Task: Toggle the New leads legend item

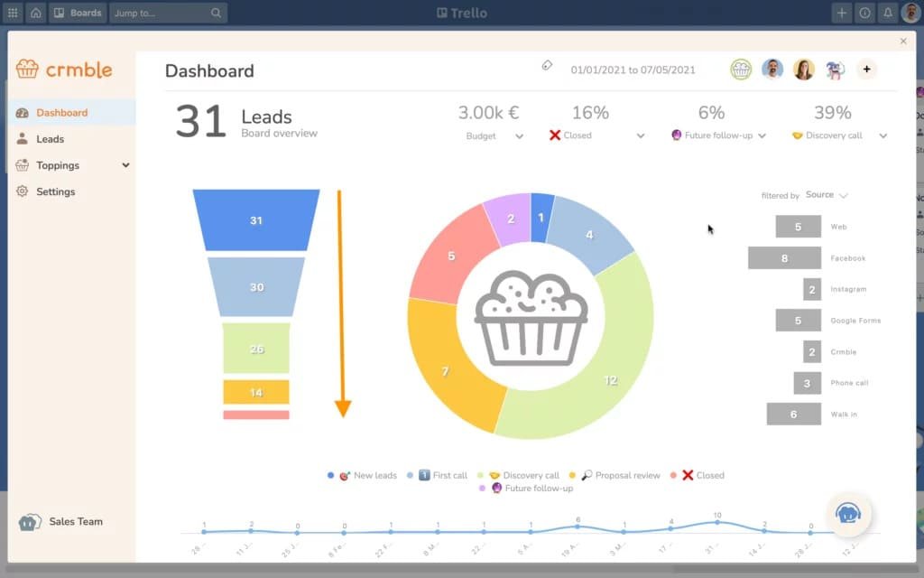Action: [361, 475]
